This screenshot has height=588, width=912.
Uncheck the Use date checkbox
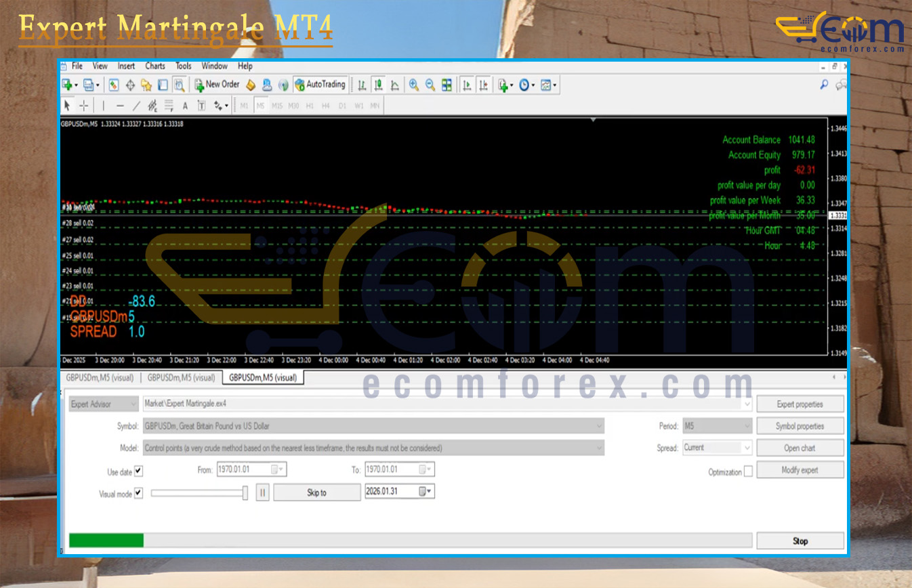coord(138,471)
